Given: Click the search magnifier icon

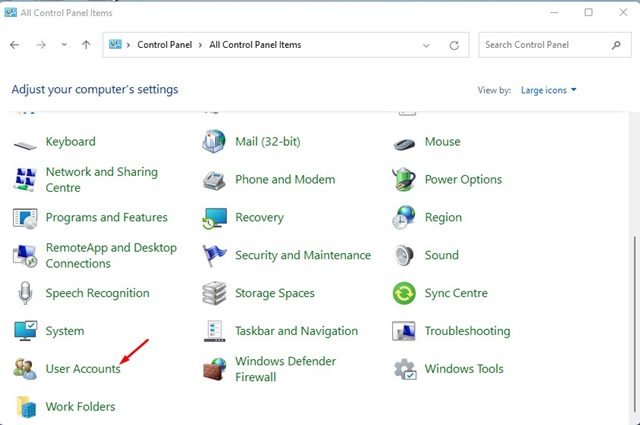Looking at the screenshot, I should point(616,45).
